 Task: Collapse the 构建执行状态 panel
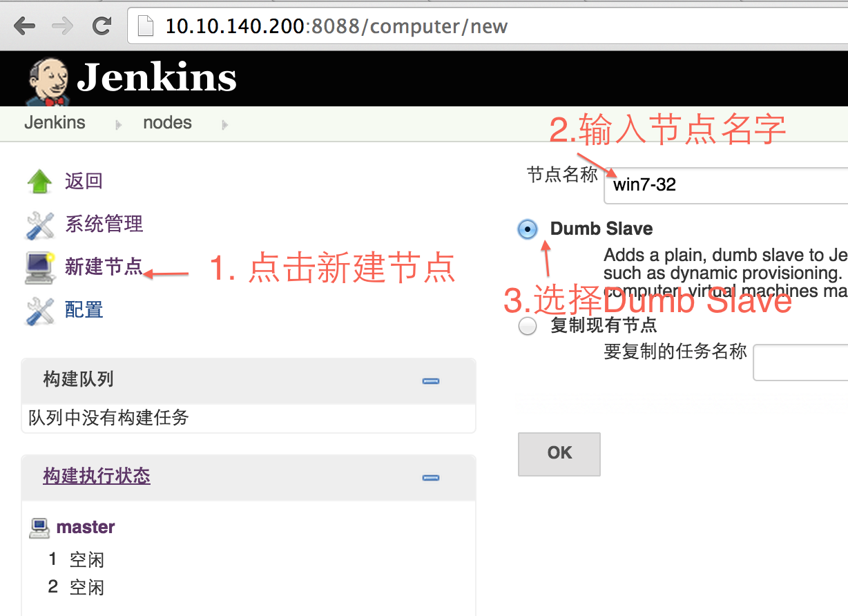(431, 477)
